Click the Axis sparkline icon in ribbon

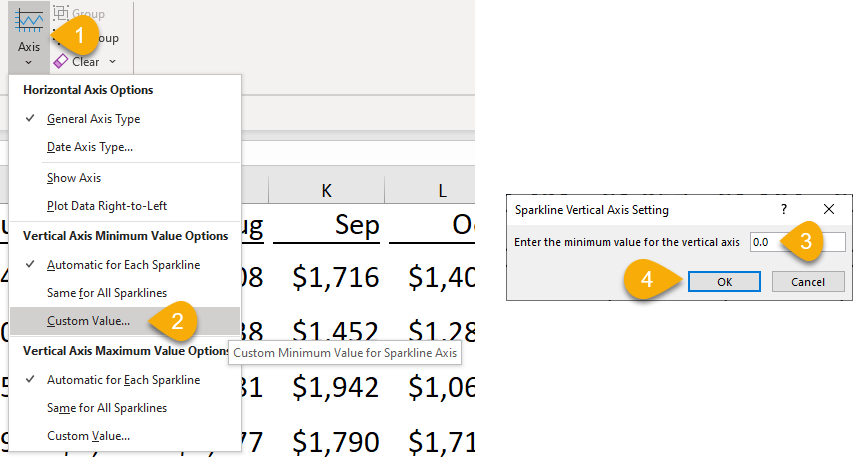28,21
